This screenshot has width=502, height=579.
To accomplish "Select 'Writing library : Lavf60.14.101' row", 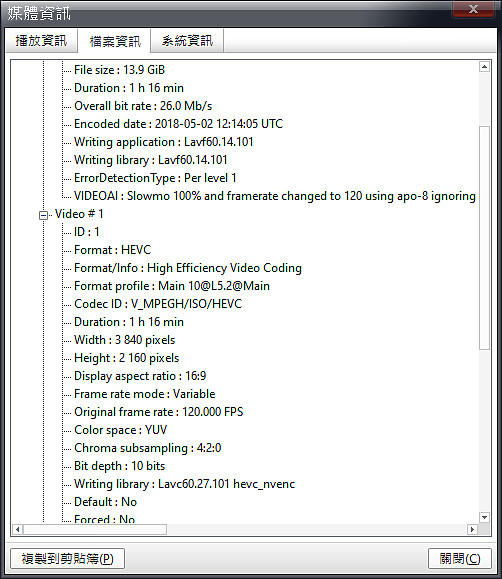I will (x=151, y=160).
